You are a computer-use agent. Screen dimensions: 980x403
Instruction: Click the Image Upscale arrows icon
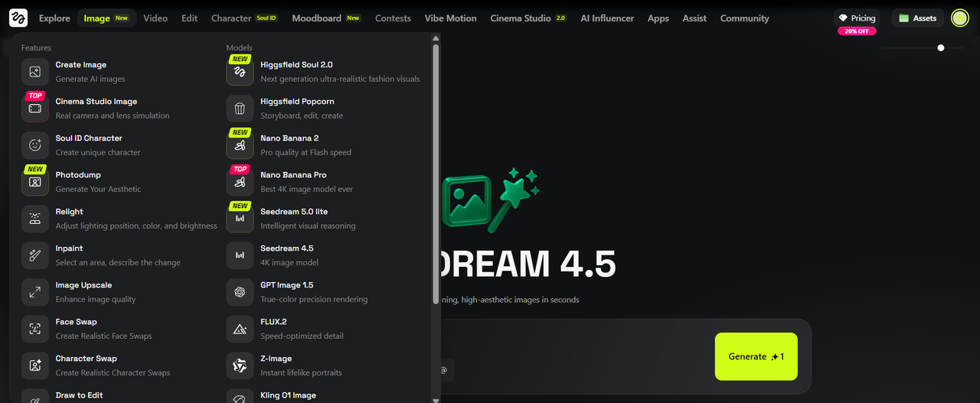(35, 292)
